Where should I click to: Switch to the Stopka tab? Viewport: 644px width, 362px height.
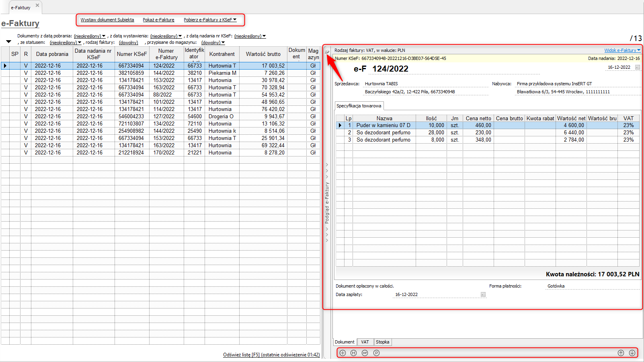382,342
